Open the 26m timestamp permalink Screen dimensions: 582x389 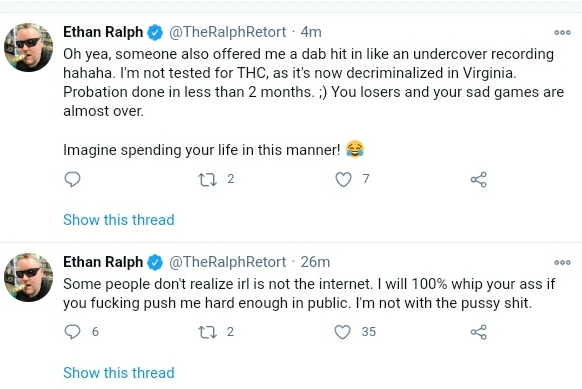[x=315, y=262]
